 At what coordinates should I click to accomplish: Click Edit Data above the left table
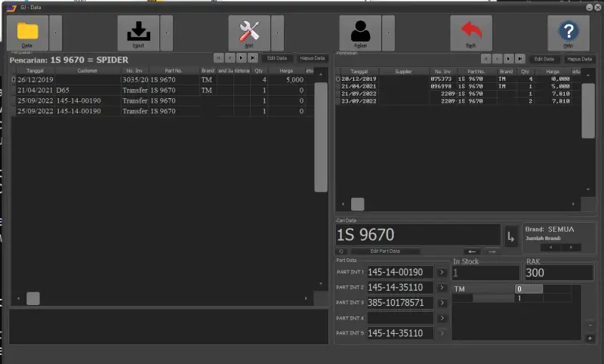coord(277,58)
